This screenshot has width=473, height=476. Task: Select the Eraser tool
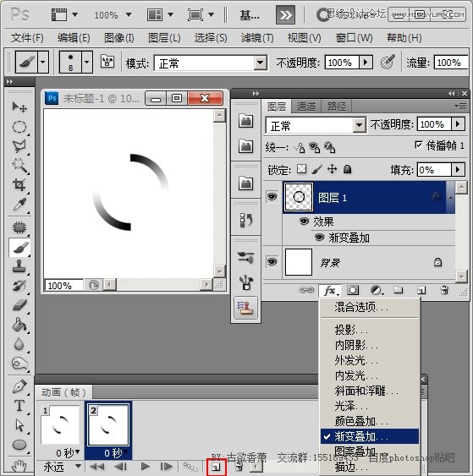click(x=19, y=305)
